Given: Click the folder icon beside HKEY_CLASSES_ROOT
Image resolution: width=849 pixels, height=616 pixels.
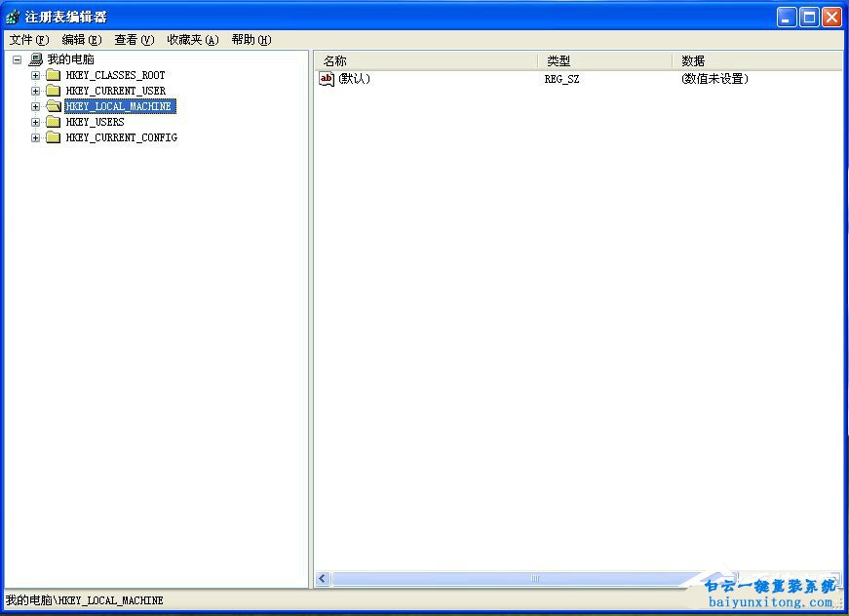Looking at the screenshot, I should [x=53, y=75].
